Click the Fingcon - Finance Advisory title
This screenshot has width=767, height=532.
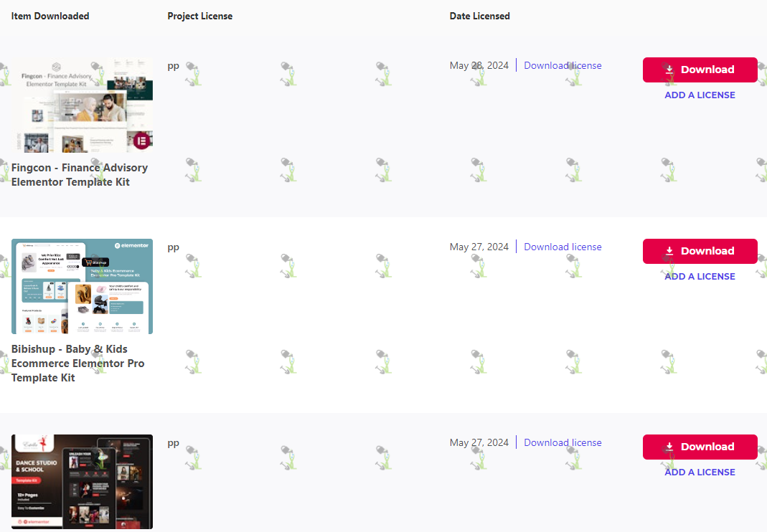[80, 174]
